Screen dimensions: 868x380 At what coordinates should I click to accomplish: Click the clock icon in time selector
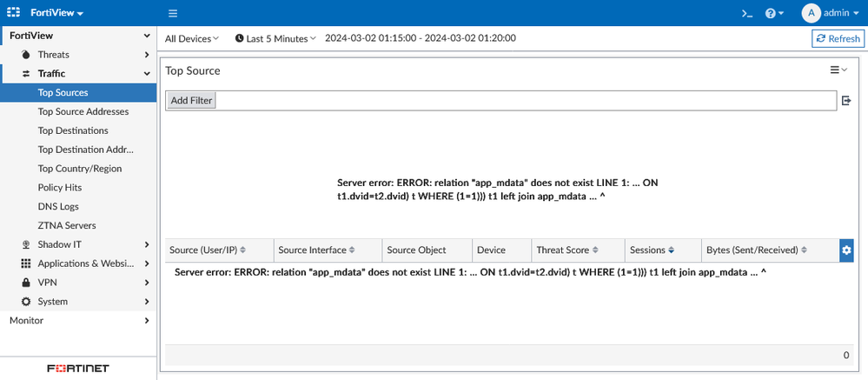[239, 38]
